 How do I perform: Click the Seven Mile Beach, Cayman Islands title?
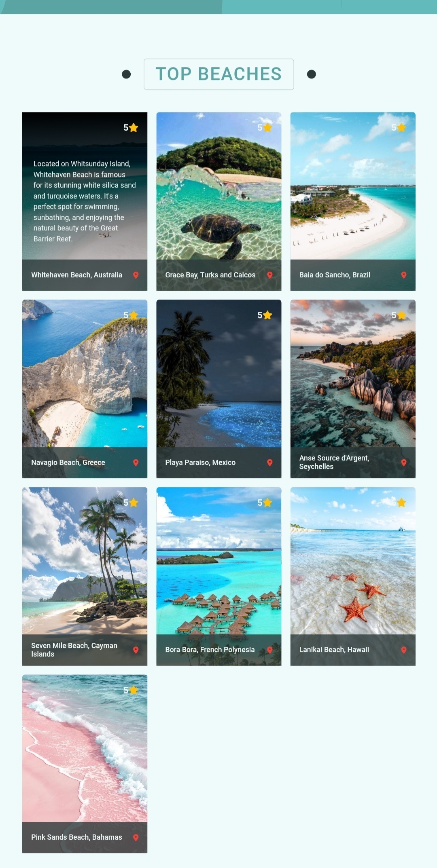pyautogui.click(x=74, y=650)
